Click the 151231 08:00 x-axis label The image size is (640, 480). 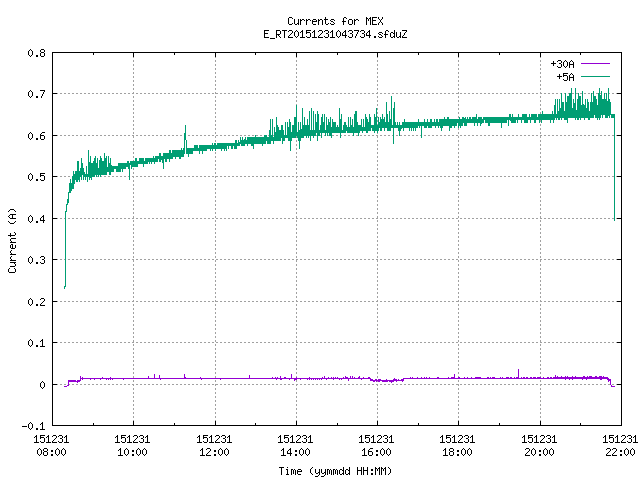pos(51,445)
